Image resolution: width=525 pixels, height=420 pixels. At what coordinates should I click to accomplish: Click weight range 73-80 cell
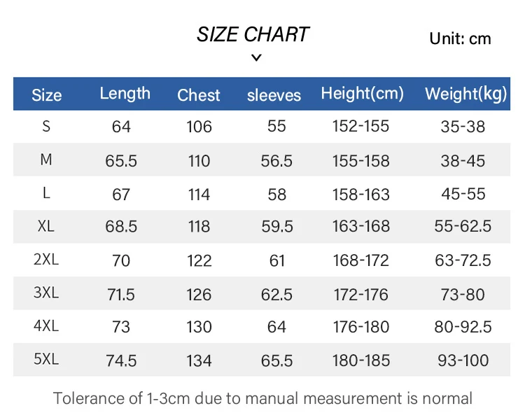pos(463,294)
